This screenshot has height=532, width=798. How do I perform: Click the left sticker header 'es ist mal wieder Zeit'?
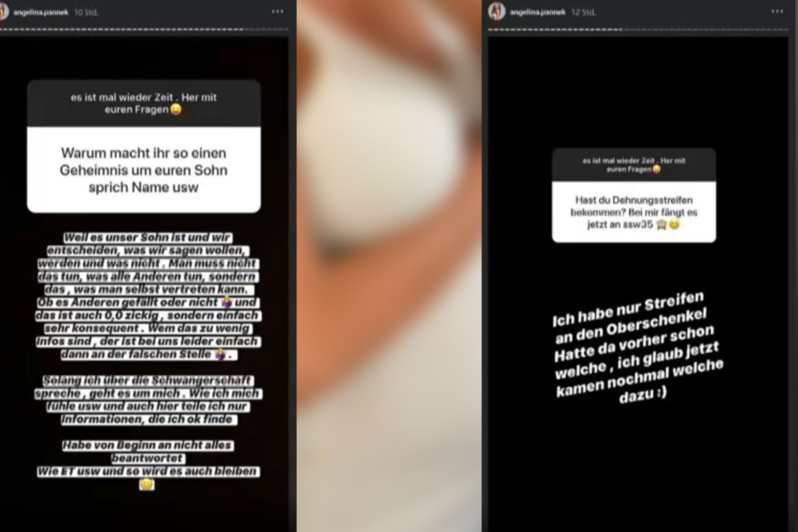[x=144, y=103]
